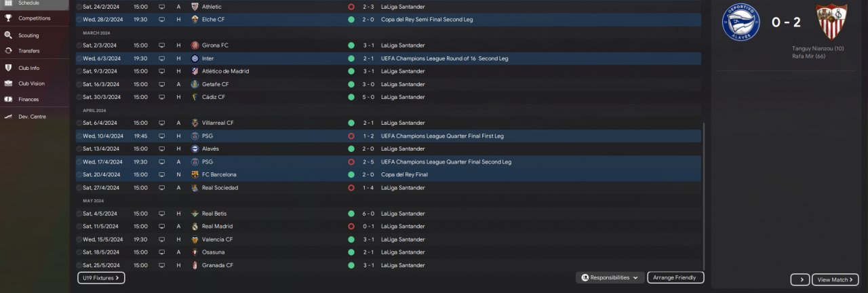The image size is (868, 293).
Task: Open Transfers via its arrows icon
Action: (x=8, y=51)
